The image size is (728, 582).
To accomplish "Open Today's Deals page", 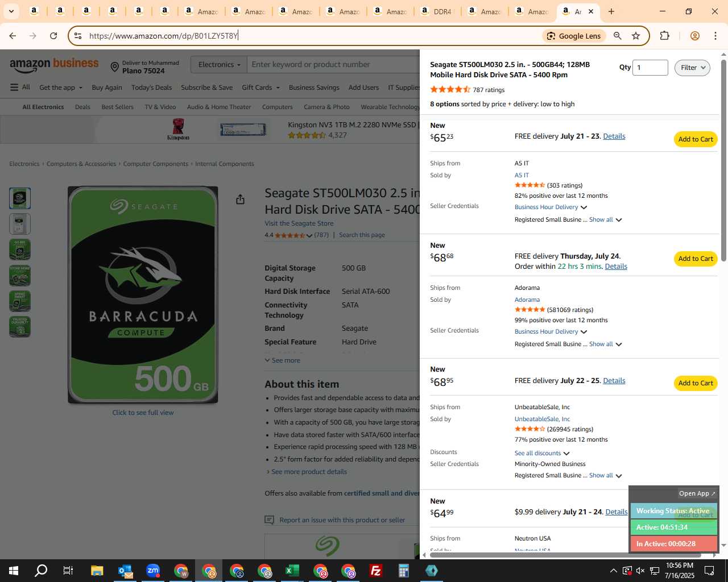I will pos(151,88).
